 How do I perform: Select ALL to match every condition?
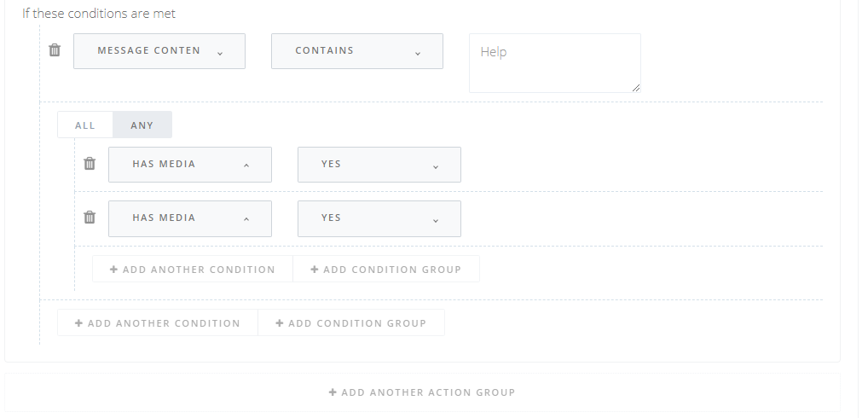coord(85,125)
